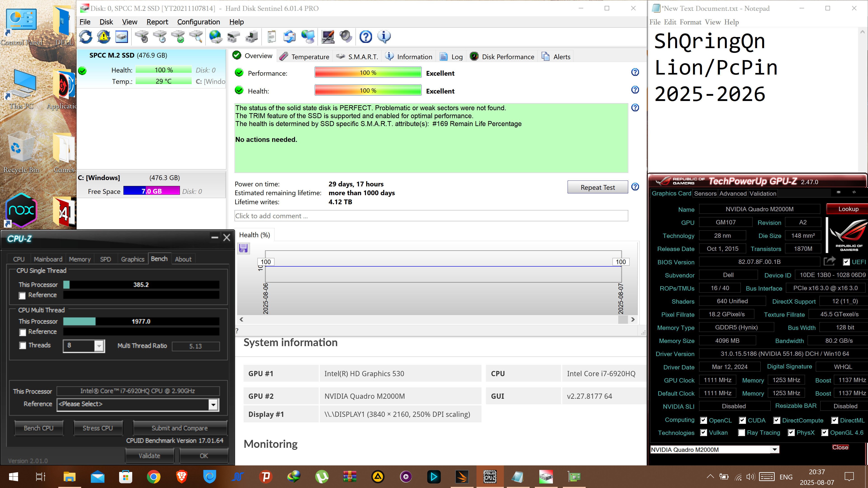Click the blue info bubble toolbar icon
868x488 pixels.
[384, 37]
